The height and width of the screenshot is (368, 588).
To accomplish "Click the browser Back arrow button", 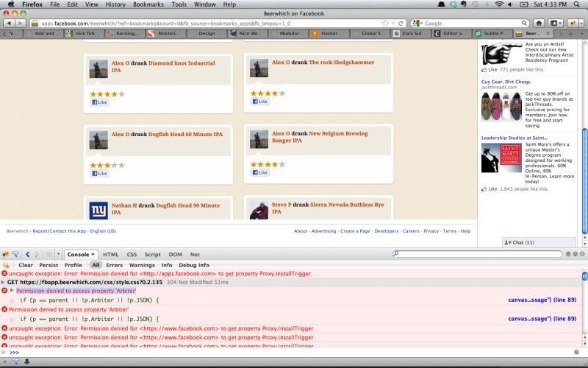I will [10, 24].
